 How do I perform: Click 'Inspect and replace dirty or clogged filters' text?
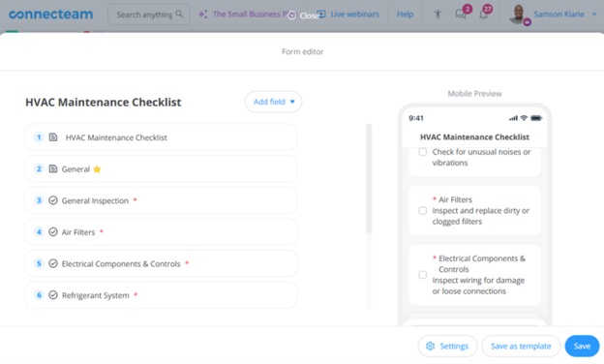(x=480, y=216)
